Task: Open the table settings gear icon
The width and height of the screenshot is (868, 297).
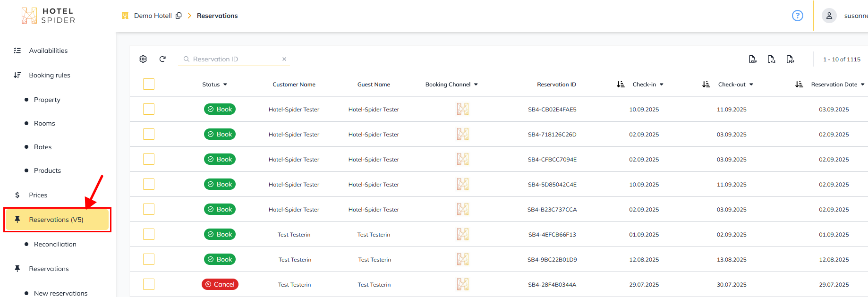Action: [143, 59]
